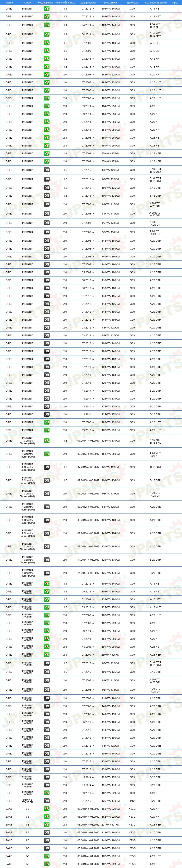This screenshot has width=182, height=868.
Task: Click diesel ON icon for Zafira Tourer row
Action: coord(47,801)
